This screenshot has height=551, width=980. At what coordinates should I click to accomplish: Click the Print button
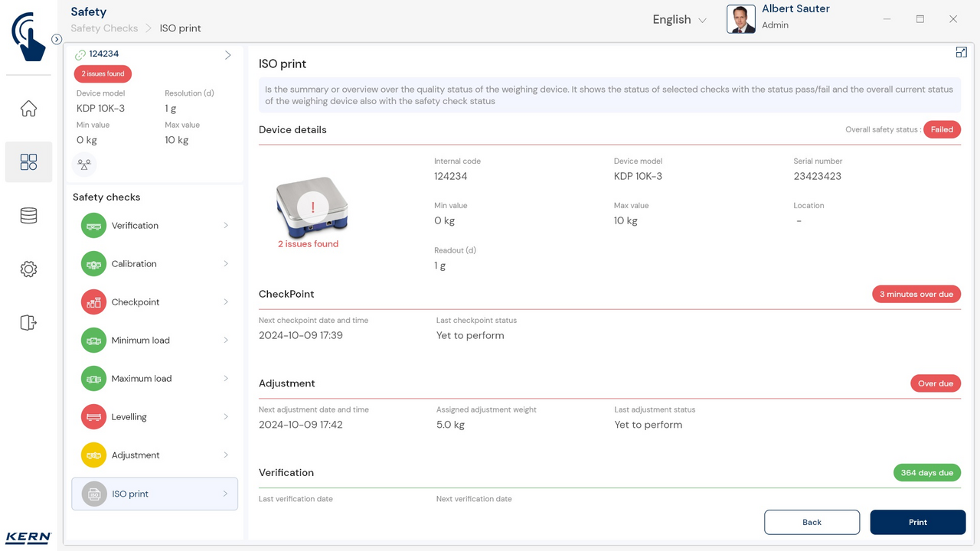coord(917,522)
